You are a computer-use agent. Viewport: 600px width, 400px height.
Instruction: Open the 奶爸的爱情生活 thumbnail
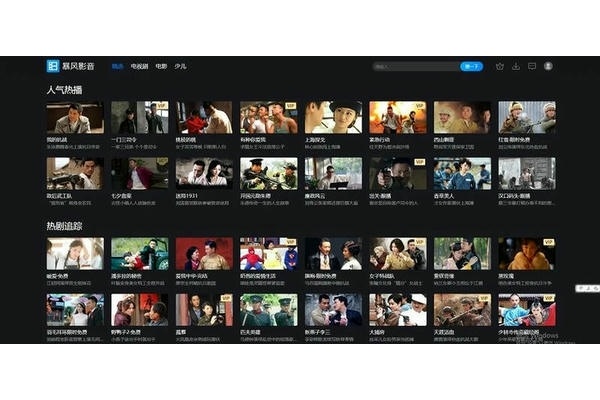click(269, 253)
